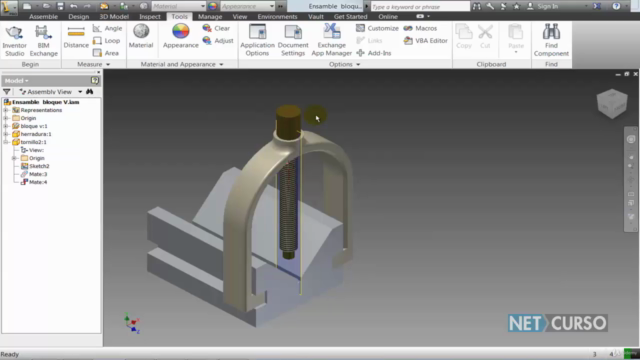Customize the user interface

(x=377, y=28)
